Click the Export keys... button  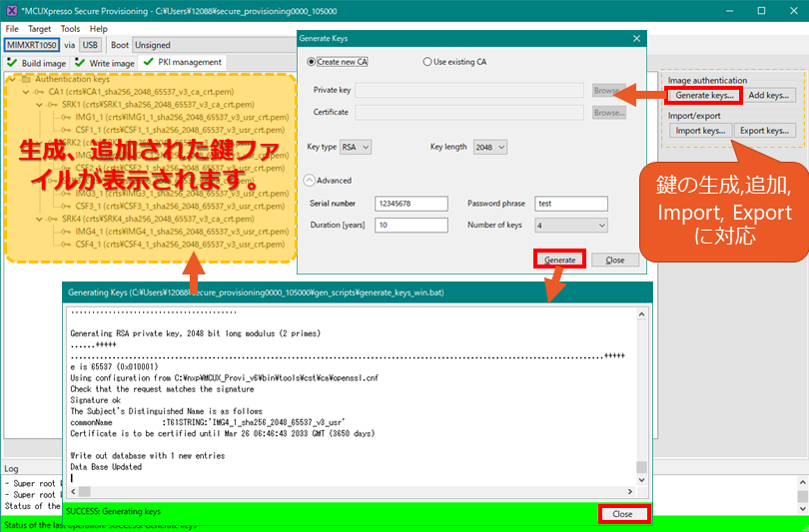(x=766, y=131)
